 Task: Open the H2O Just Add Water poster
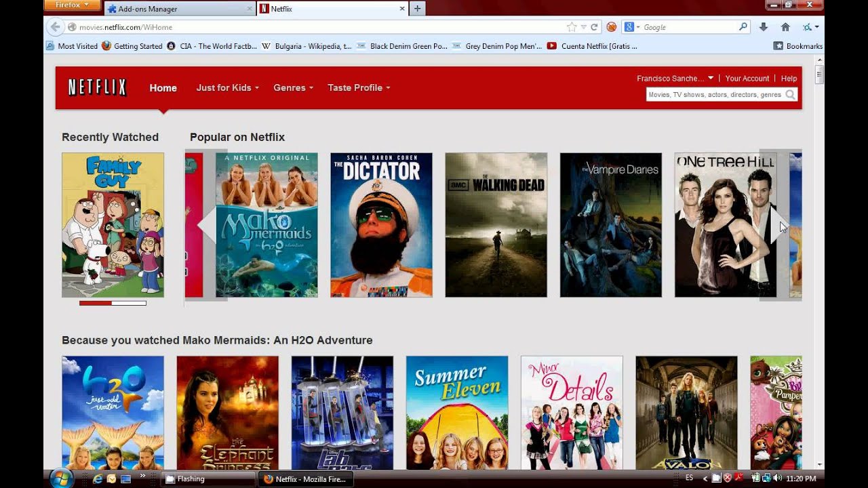coord(113,413)
